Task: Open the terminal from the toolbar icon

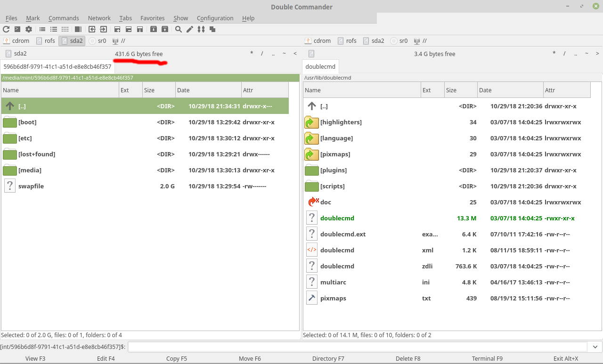Action: pos(17,29)
